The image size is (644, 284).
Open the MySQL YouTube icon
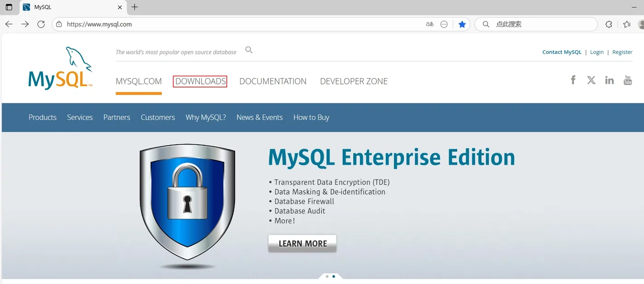627,80
